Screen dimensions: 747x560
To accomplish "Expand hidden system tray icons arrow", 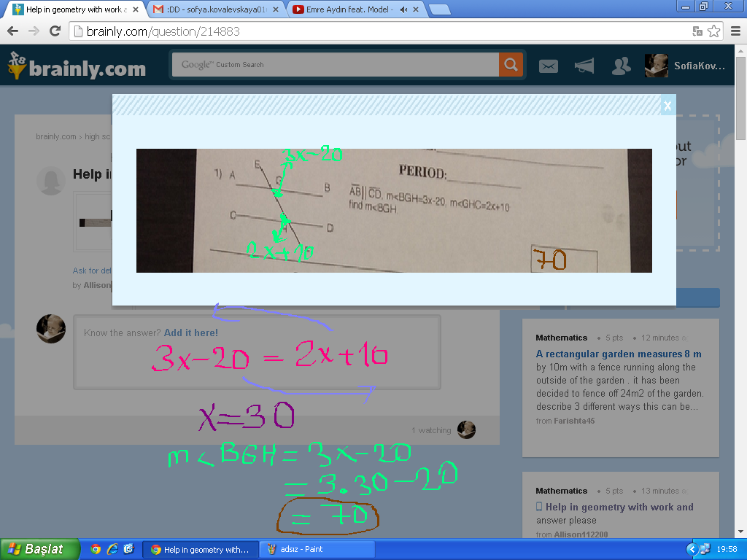I will (692, 550).
